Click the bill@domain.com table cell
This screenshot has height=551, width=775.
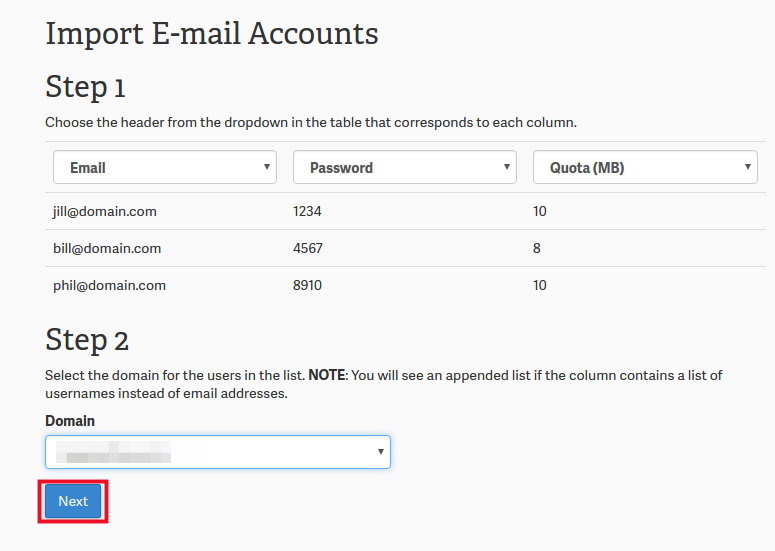[107, 248]
